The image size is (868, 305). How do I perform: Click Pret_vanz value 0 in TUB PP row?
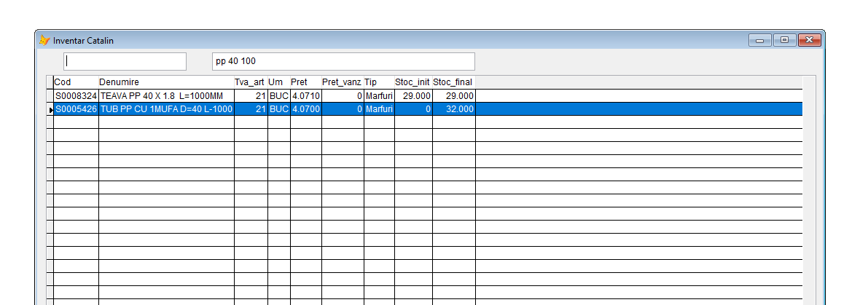343,109
